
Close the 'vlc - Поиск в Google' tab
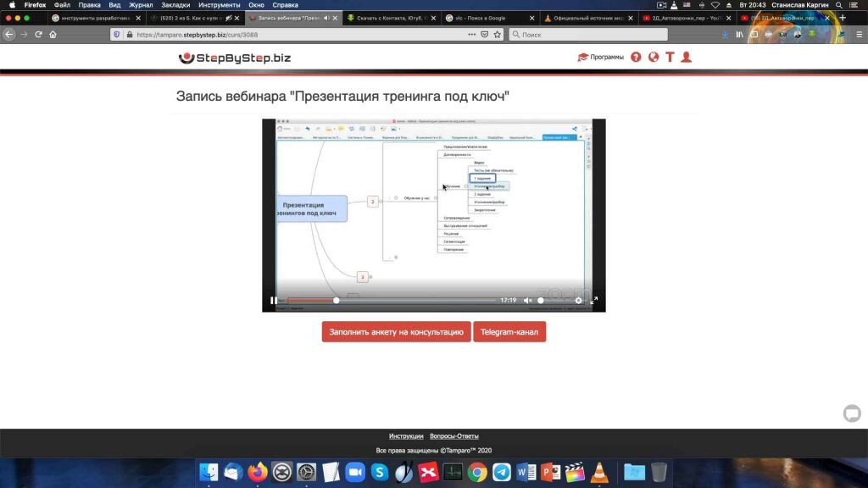click(532, 18)
